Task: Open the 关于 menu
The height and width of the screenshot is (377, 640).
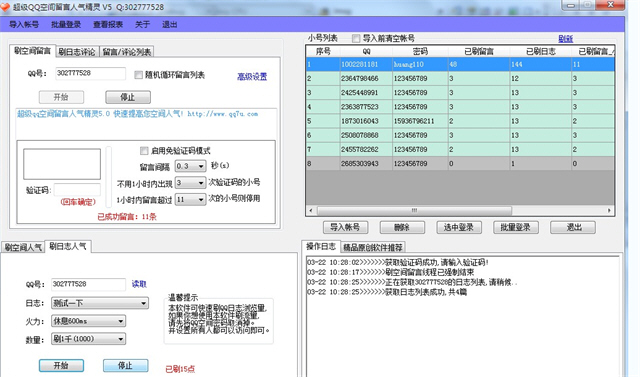Action: pyautogui.click(x=142, y=24)
